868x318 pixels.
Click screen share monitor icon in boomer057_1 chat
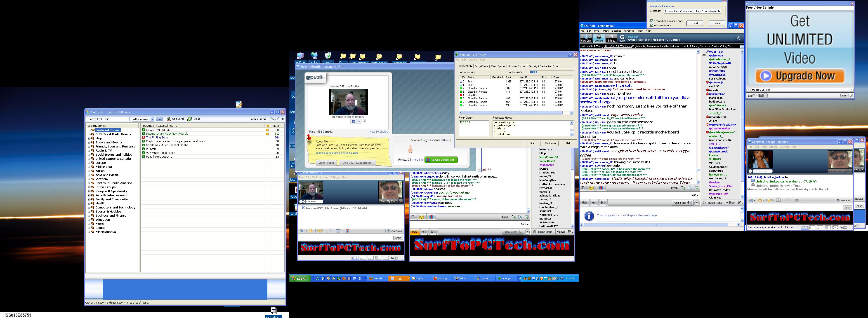click(329, 231)
